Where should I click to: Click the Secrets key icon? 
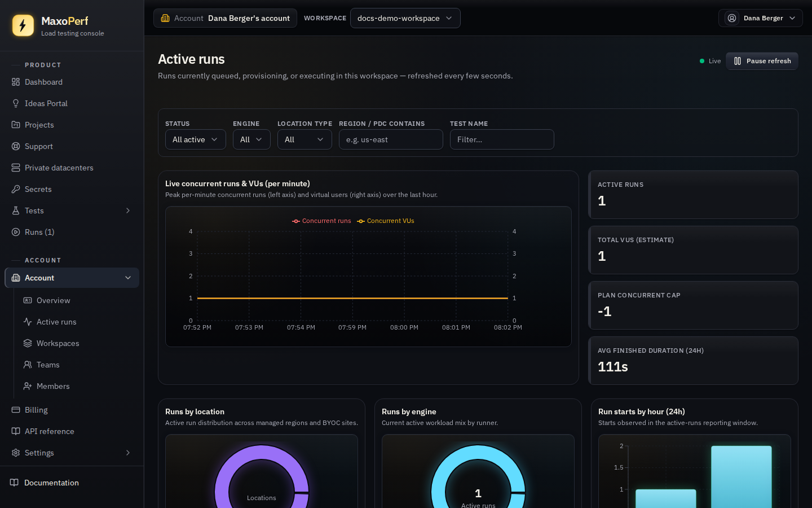tap(16, 189)
